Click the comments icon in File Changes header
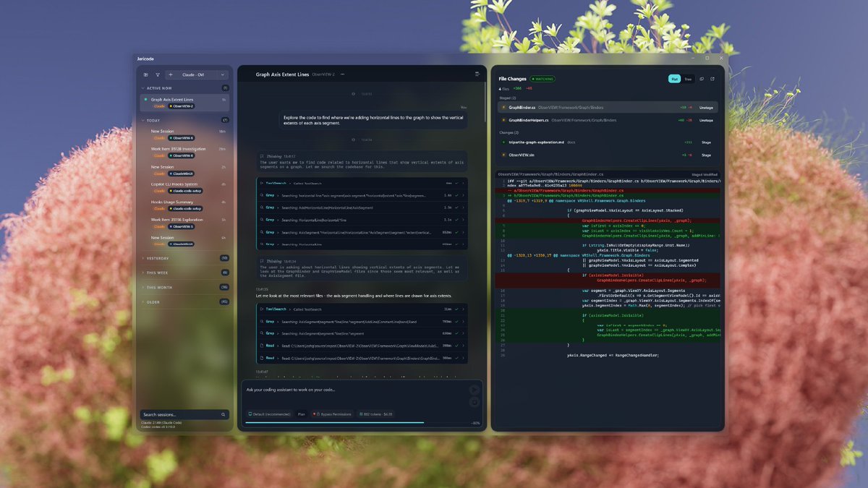Viewport: 868px width, 488px height. 702,79
